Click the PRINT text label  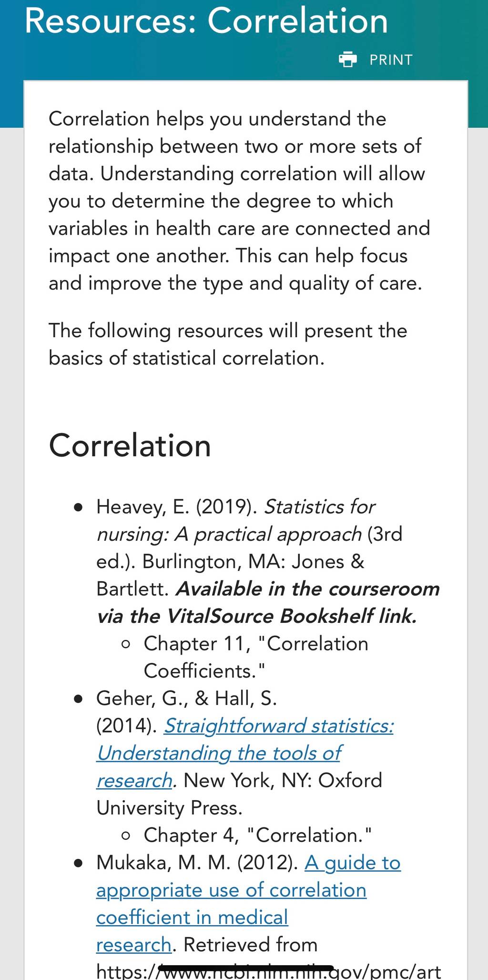click(391, 60)
